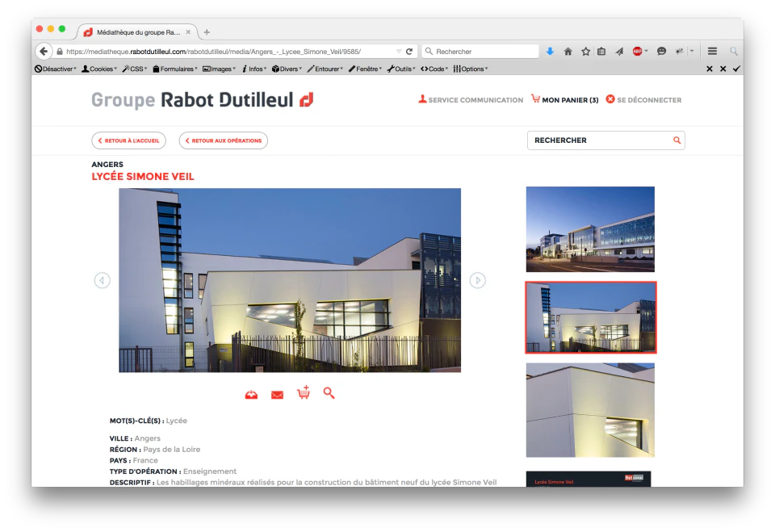Open the Images dropdown in the developer toolbar
This screenshot has height=532, width=775.
point(219,69)
